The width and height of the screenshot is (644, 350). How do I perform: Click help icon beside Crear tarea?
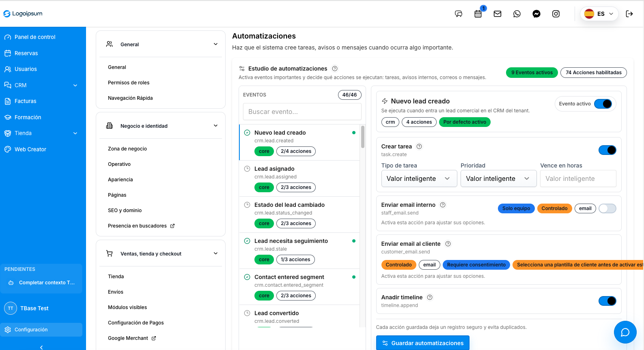click(419, 146)
